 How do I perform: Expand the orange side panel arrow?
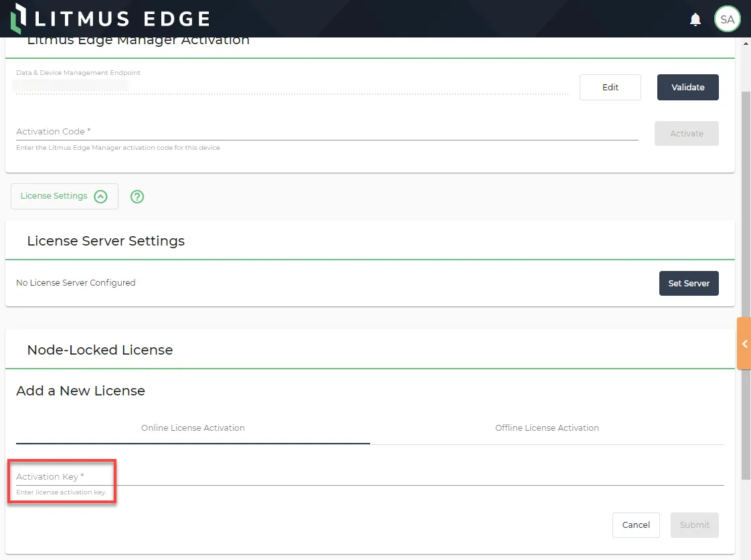pyautogui.click(x=744, y=344)
